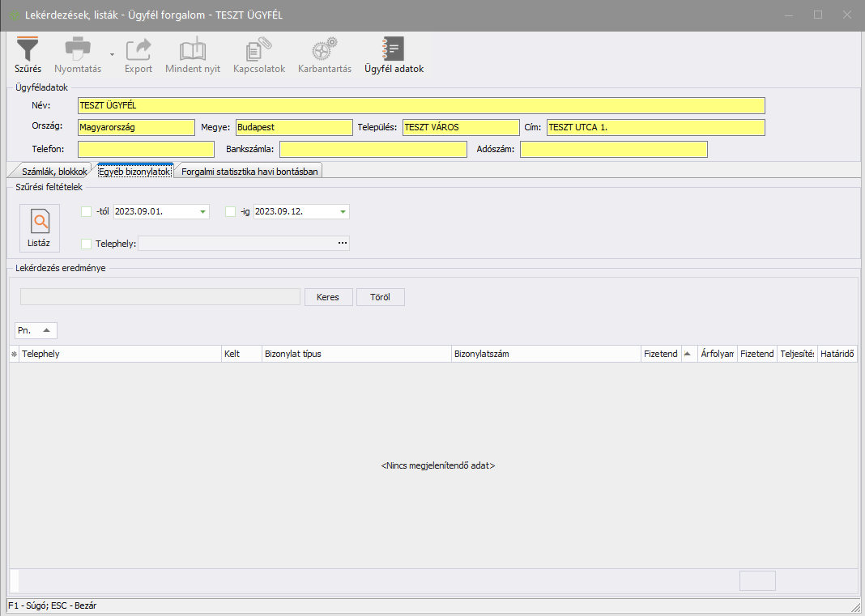The width and height of the screenshot is (865, 616).
Task: Open the -tól date picker dropdown
Action: [202, 212]
